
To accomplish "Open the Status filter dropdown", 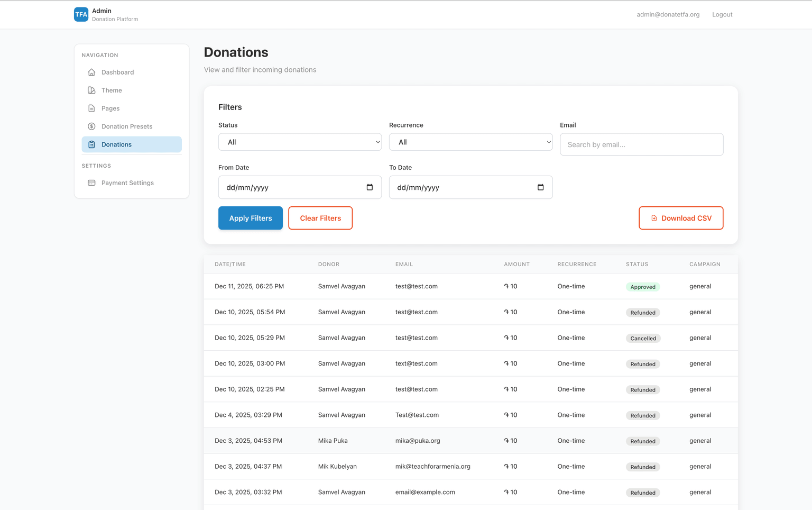I will [300, 142].
